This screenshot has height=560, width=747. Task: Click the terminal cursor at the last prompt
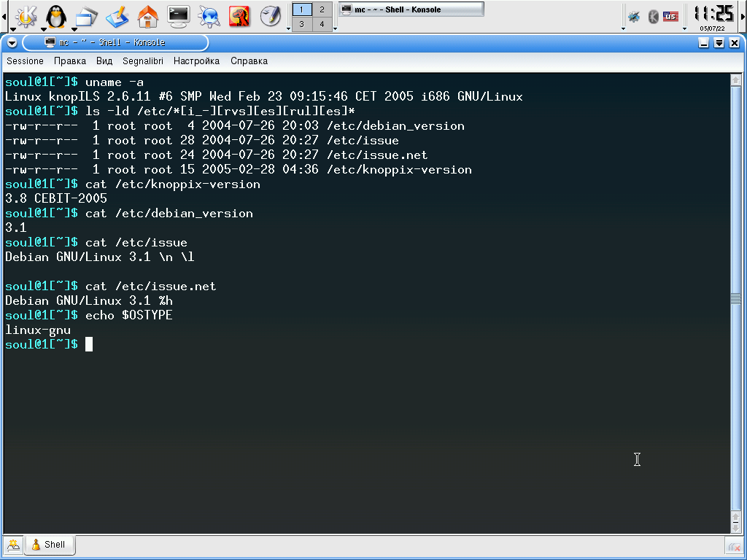coord(89,344)
